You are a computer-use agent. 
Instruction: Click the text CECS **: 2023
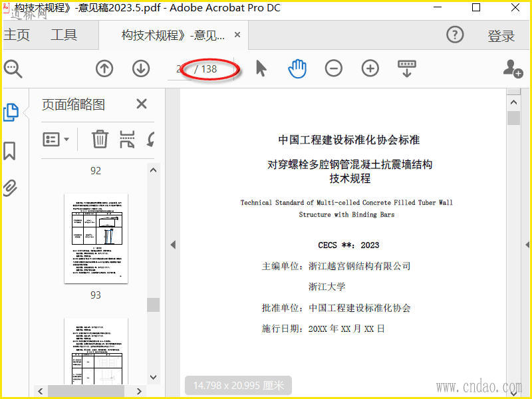[348, 245]
